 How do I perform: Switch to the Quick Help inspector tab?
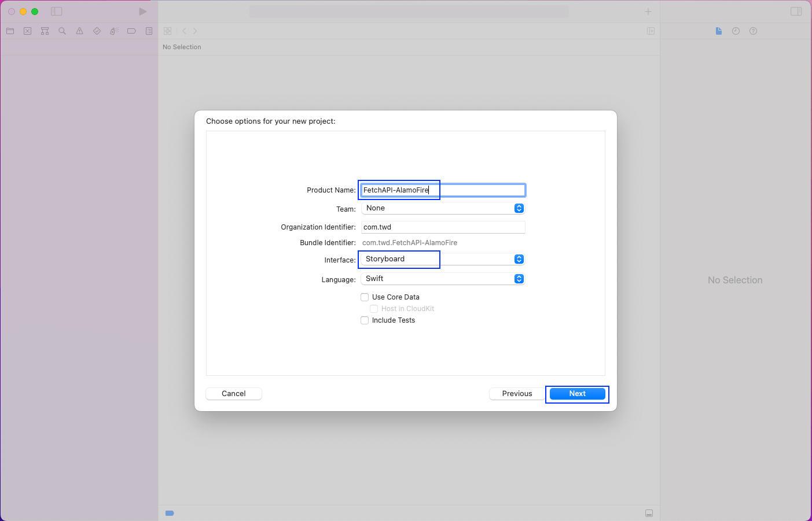753,31
